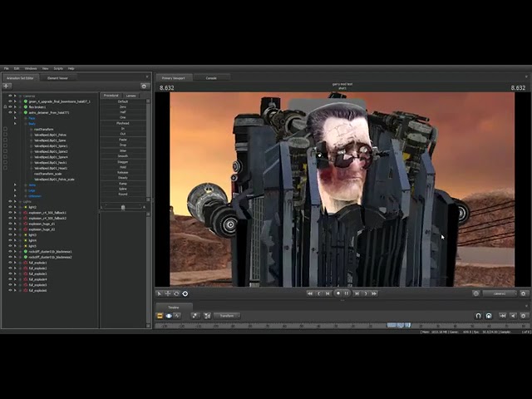Apply the Default procedural preset
532x399 pixels.
(x=123, y=101)
